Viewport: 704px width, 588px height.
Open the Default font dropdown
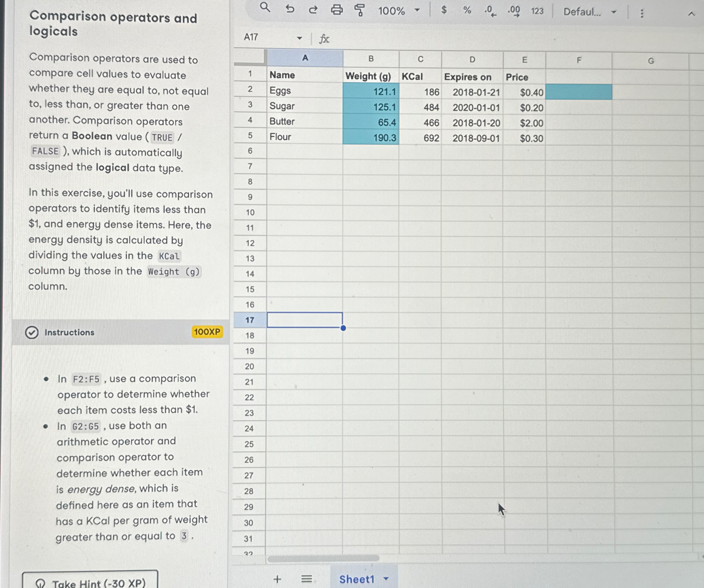(590, 12)
